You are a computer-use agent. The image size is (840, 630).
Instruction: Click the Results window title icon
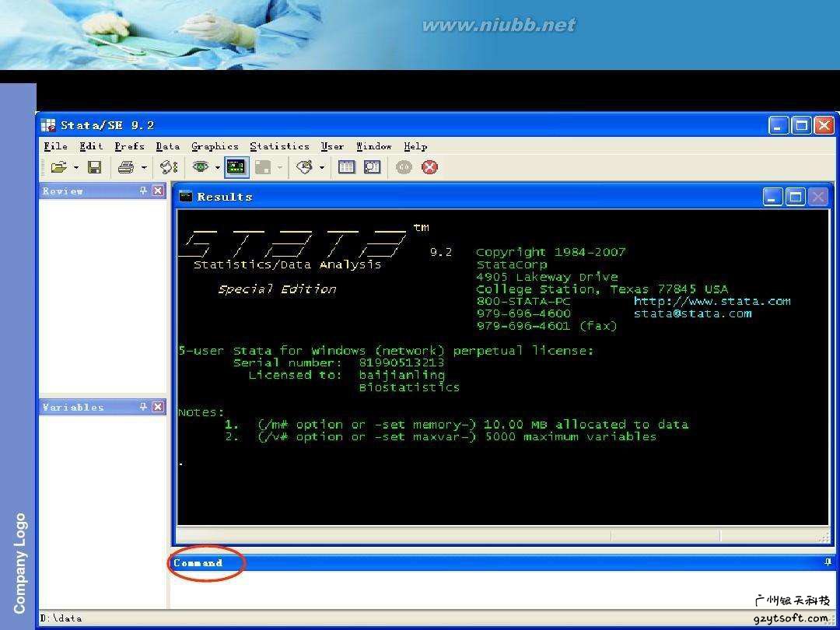pyautogui.click(x=186, y=196)
